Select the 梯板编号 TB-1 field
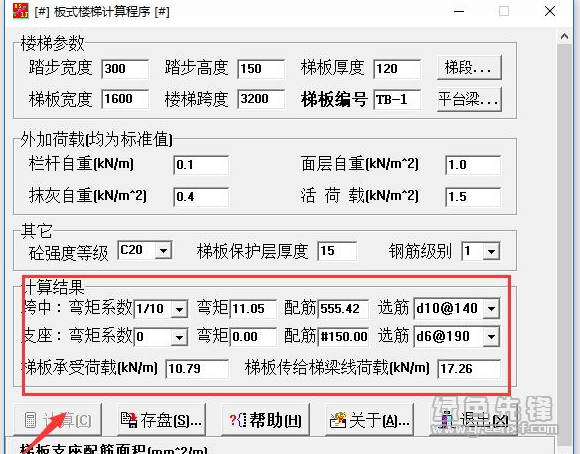 tap(397, 99)
